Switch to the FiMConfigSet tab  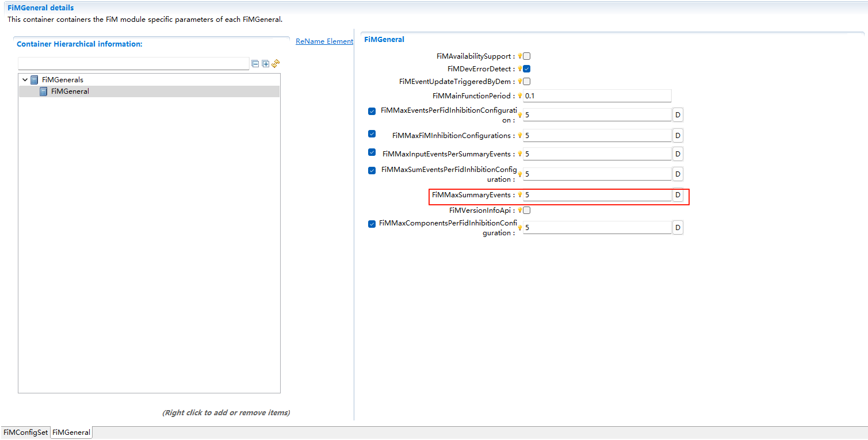[x=25, y=432]
